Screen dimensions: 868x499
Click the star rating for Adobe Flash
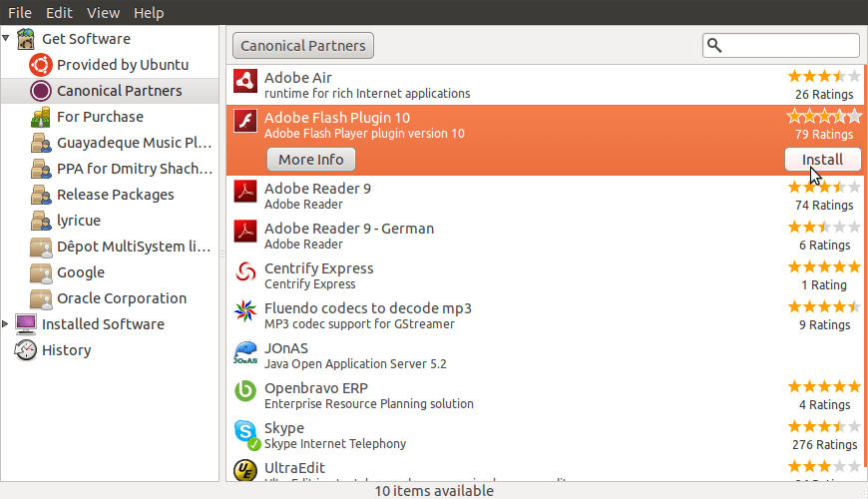[x=824, y=117]
